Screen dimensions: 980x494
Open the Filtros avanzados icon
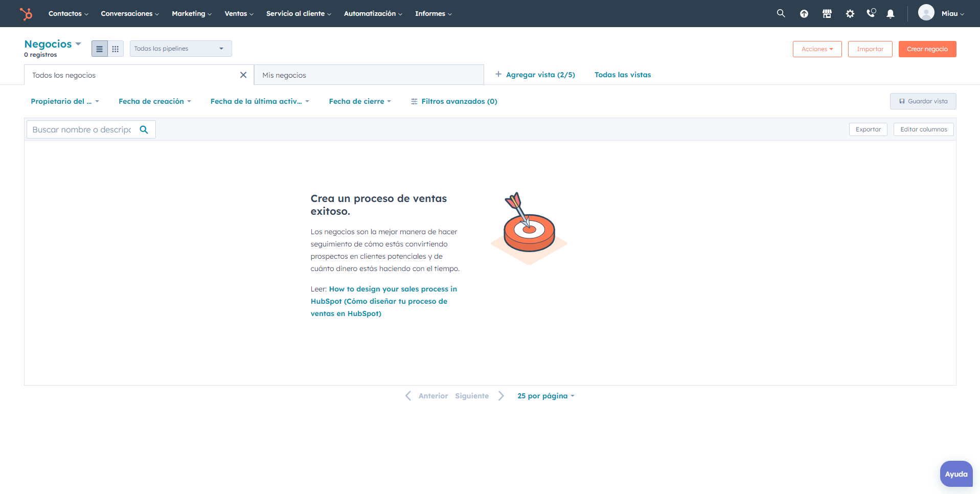414,101
